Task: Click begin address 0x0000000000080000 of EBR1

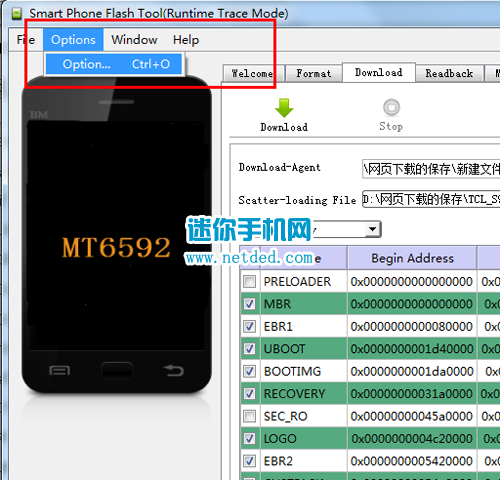Action: [412, 326]
